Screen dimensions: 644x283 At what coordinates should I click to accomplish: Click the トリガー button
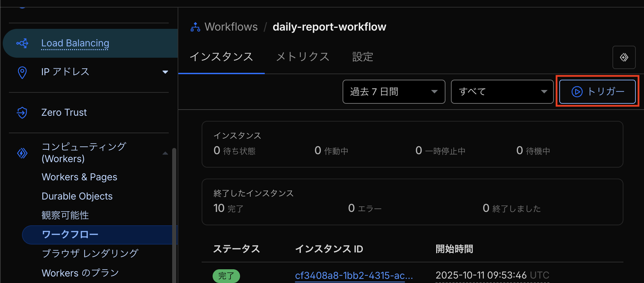click(597, 92)
